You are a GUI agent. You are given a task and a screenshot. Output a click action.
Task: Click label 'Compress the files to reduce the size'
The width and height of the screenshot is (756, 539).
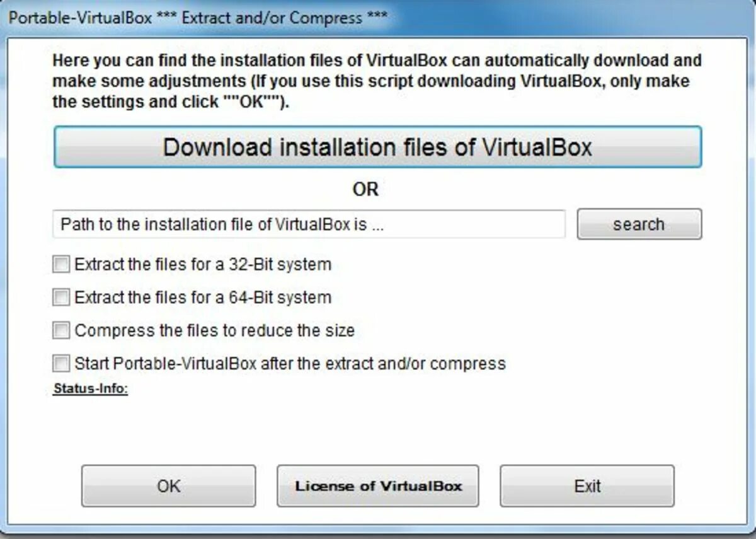(x=214, y=330)
